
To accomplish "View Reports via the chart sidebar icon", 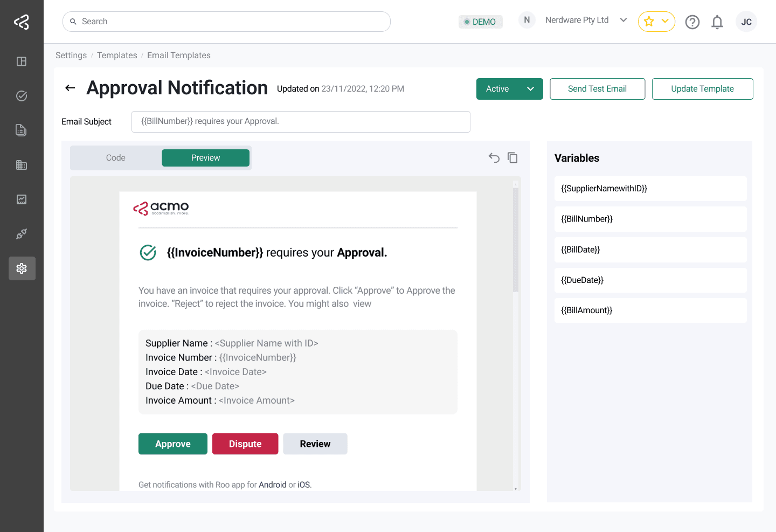I will pos(22,199).
